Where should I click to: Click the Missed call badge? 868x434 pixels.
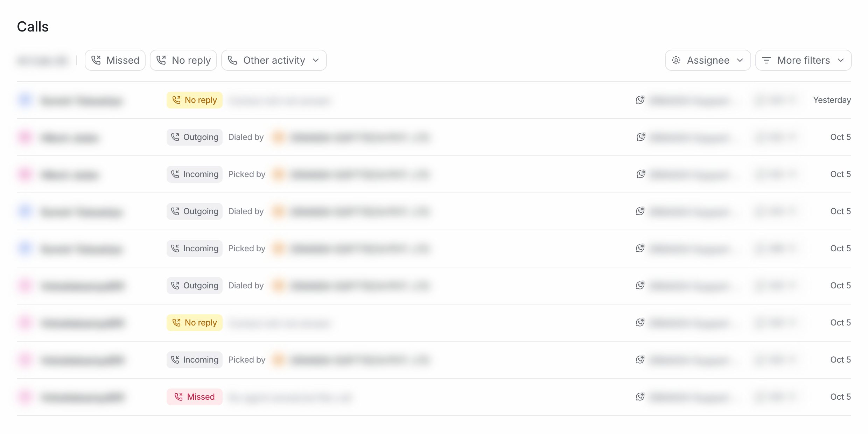pyautogui.click(x=195, y=397)
